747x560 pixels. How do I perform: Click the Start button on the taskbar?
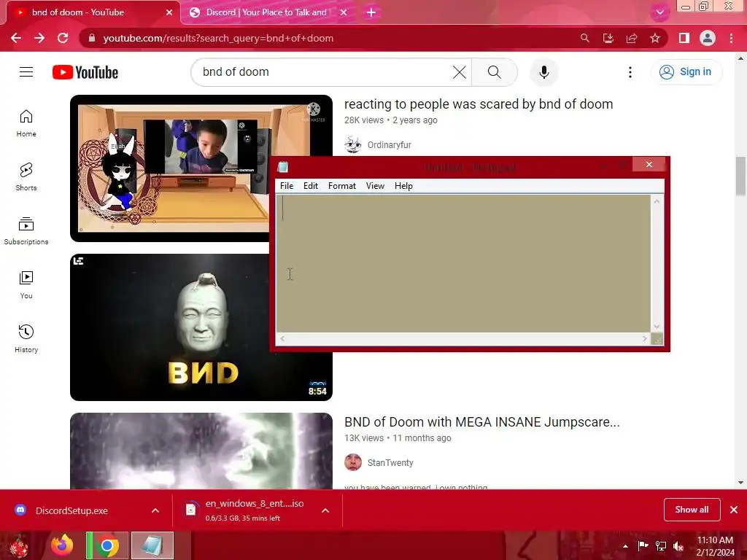(x=19, y=546)
